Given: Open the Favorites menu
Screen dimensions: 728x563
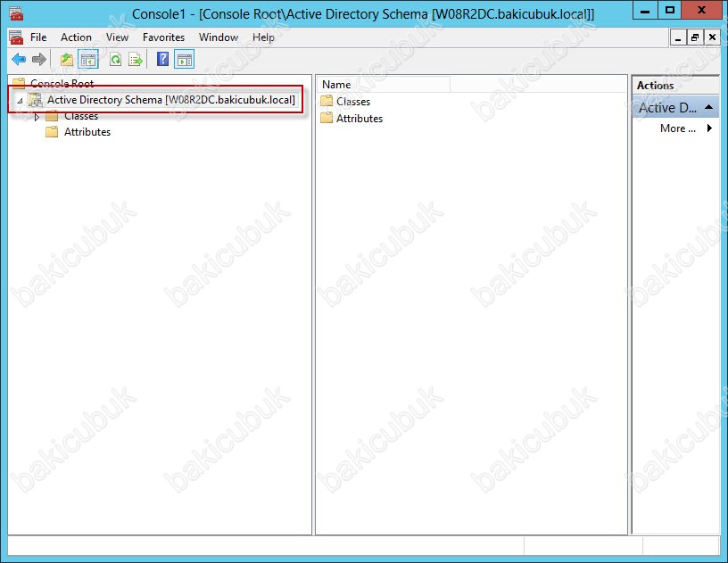Looking at the screenshot, I should point(163,37).
